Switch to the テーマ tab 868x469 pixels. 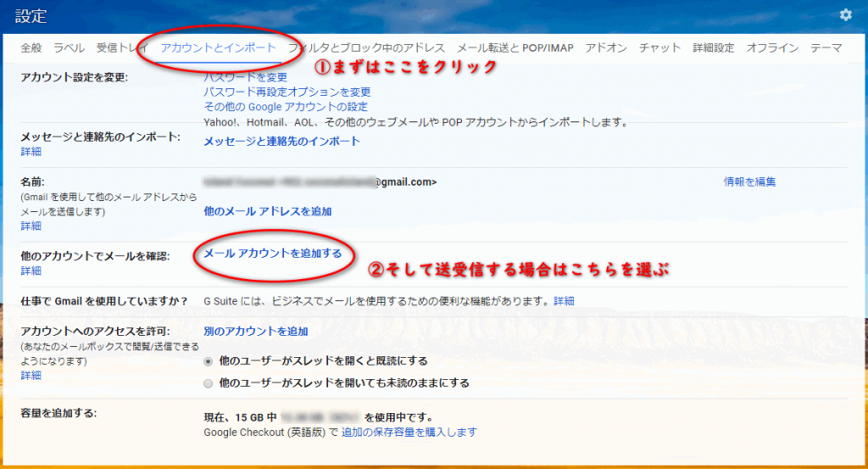tap(826, 48)
